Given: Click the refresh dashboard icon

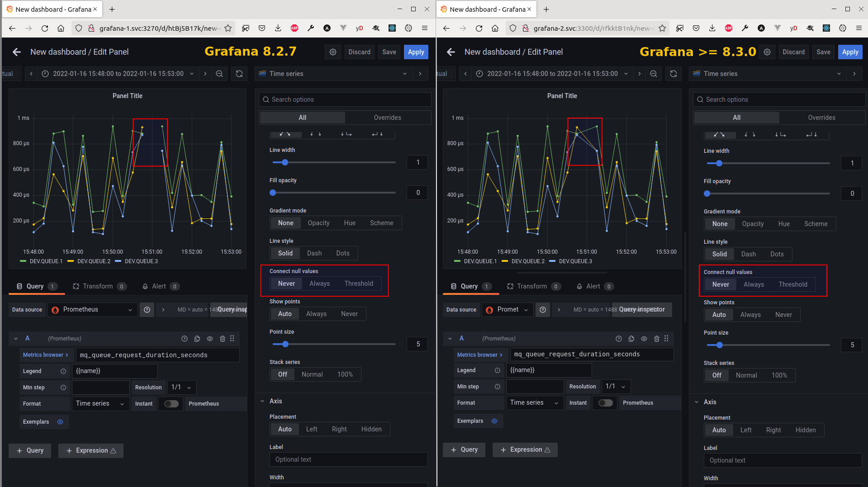Looking at the screenshot, I should (x=239, y=73).
